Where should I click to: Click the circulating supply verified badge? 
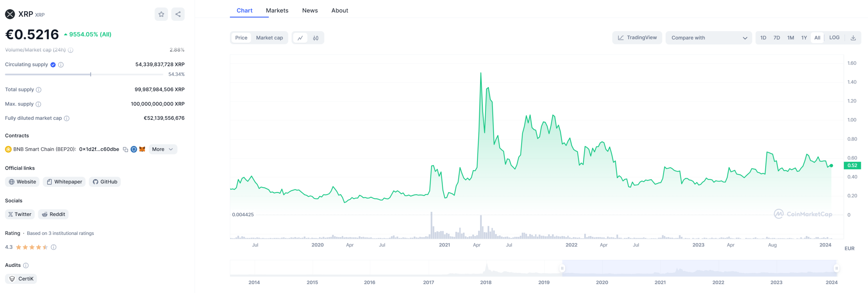(x=53, y=65)
